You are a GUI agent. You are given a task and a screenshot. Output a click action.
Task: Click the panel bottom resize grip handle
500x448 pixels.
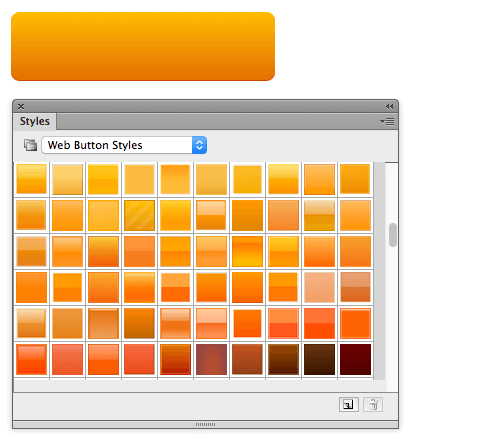(205, 424)
